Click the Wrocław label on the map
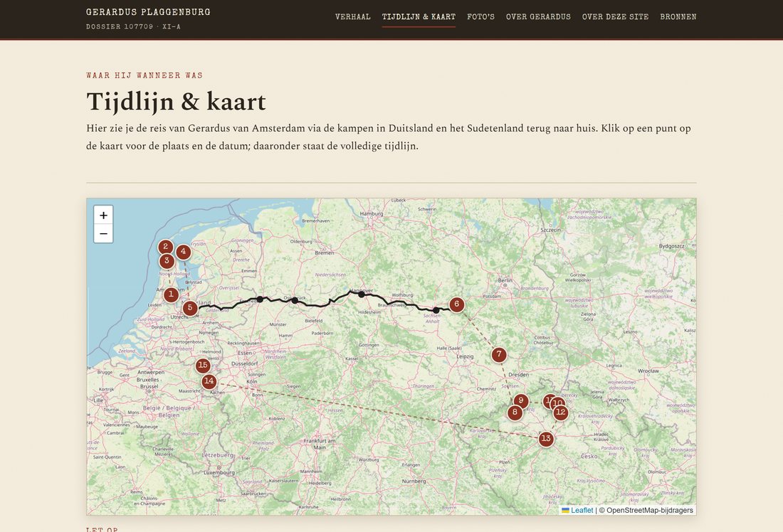The width and height of the screenshot is (783, 532). click(x=648, y=371)
